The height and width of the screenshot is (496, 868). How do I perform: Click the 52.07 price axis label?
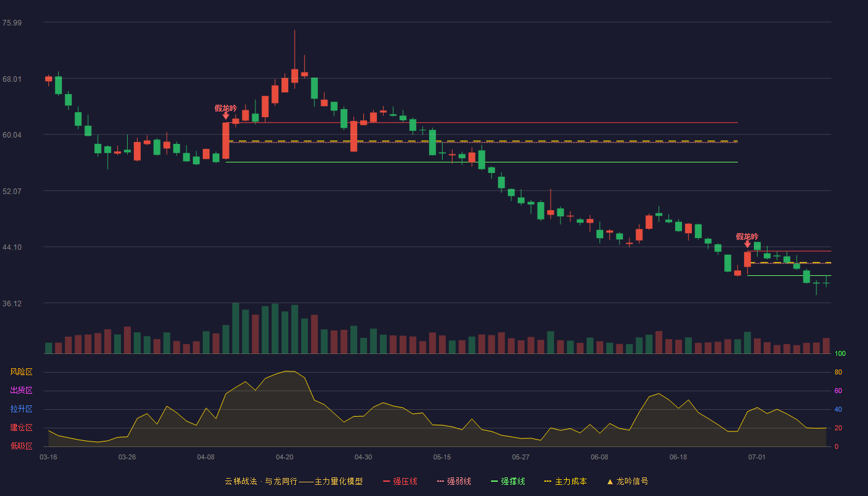click(x=12, y=192)
